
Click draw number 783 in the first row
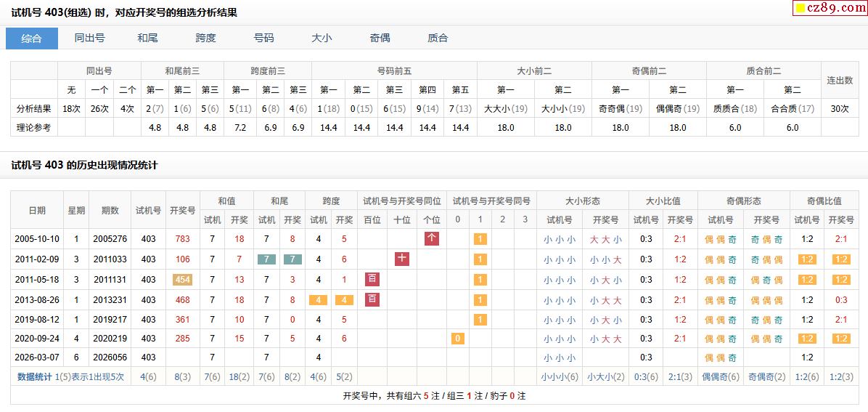182,239
